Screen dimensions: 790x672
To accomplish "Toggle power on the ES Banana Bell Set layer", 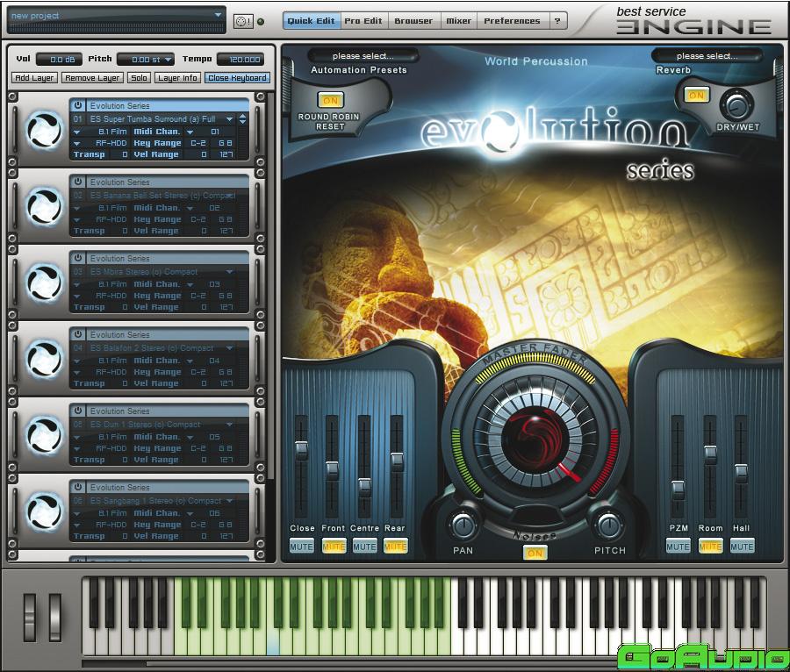I will 78,182.
